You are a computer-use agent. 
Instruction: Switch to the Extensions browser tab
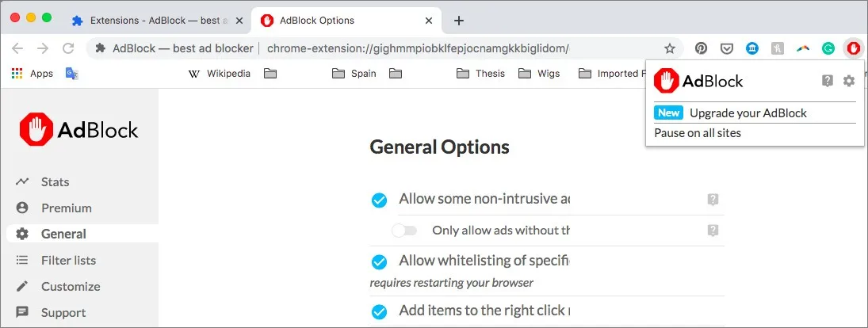click(153, 21)
